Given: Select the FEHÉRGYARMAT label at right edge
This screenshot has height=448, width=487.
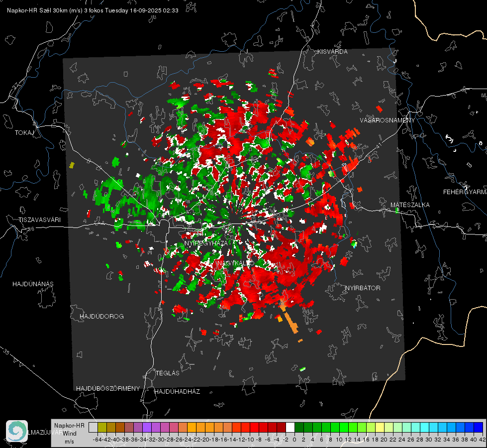Looking at the screenshot, I should [x=465, y=192].
